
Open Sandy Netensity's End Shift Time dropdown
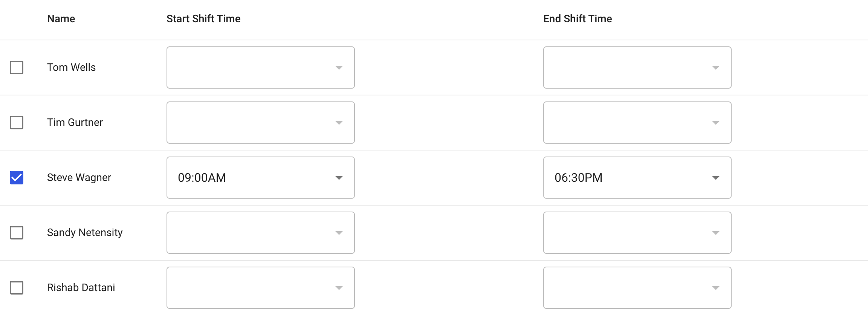[x=637, y=233]
